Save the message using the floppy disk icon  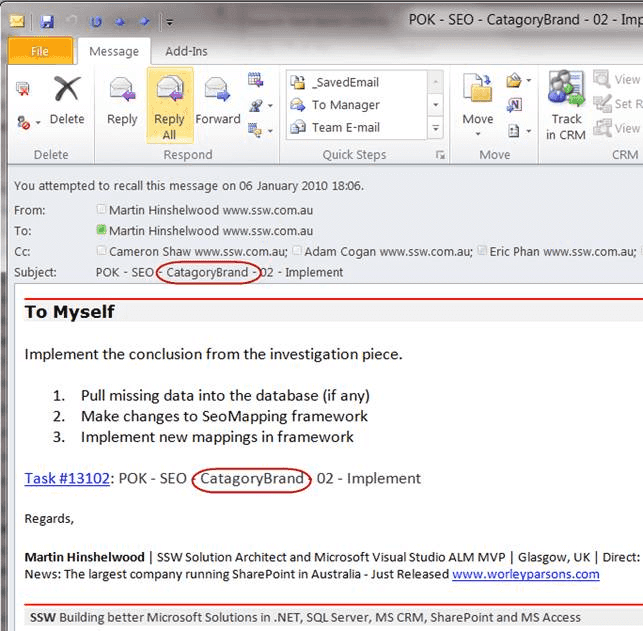(x=47, y=20)
